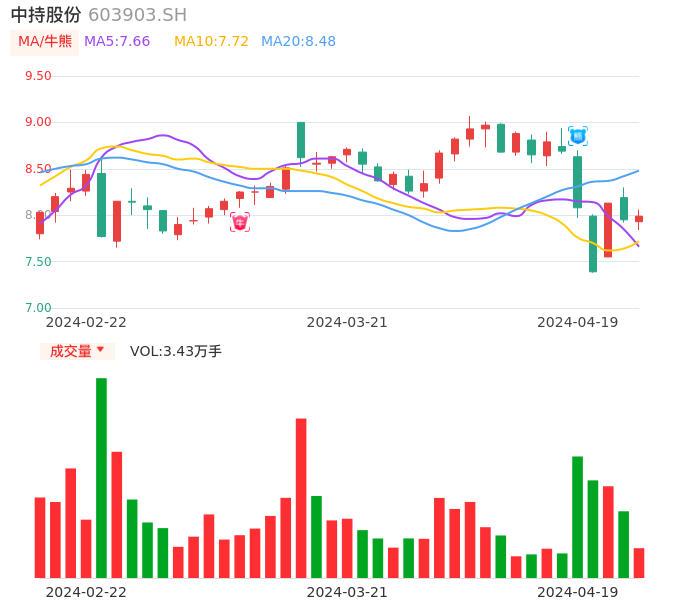Click the red triangle next to 成交量
Viewport: 686px width, 606px height.
(100, 350)
